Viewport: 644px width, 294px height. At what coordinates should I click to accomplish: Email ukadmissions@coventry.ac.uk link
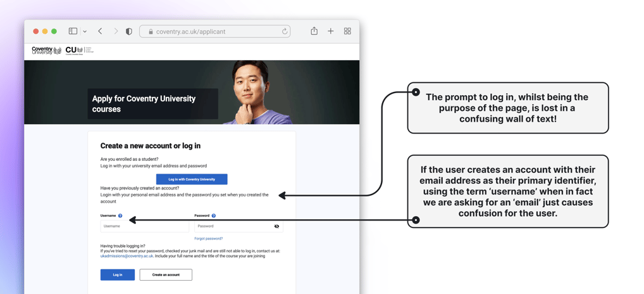[127, 256]
